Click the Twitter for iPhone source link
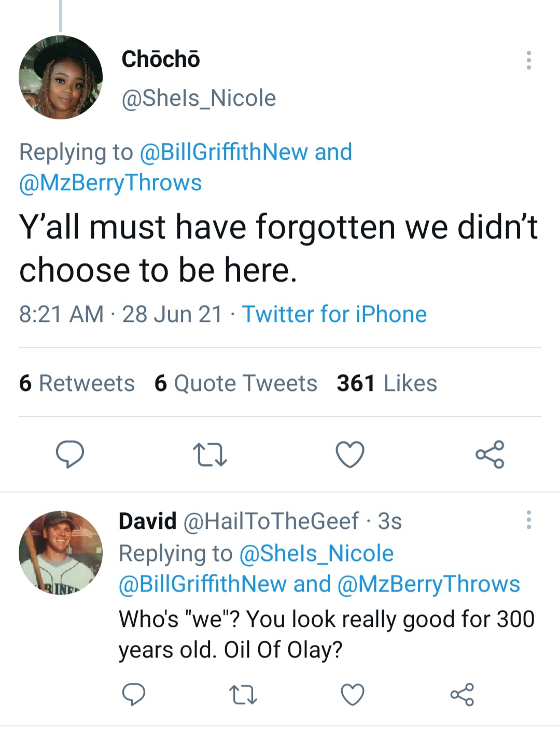560x730 pixels. (334, 314)
